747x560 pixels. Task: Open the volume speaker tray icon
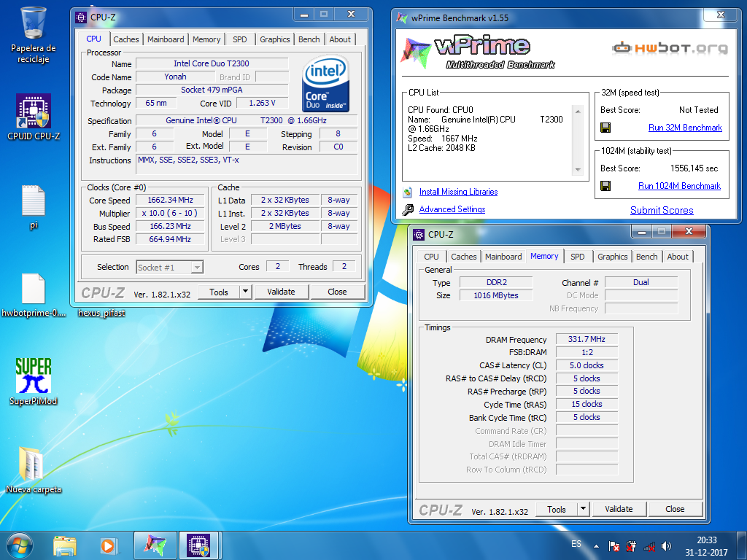click(x=667, y=546)
